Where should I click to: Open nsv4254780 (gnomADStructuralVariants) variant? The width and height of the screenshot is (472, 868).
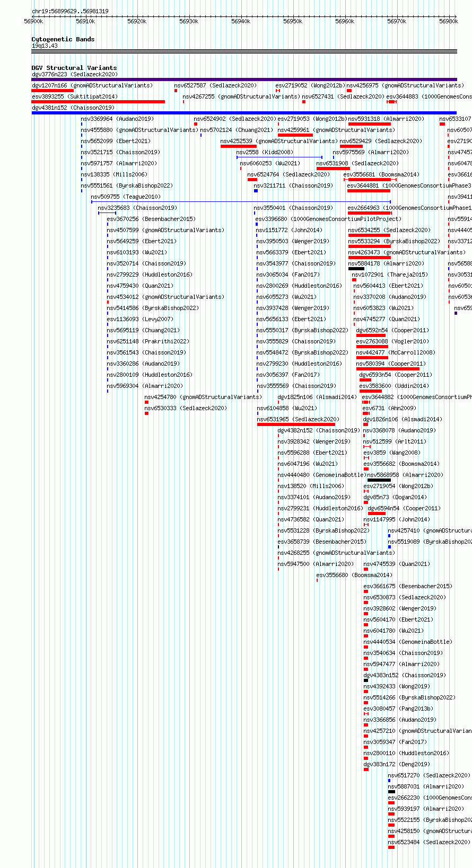click(x=203, y=397)
